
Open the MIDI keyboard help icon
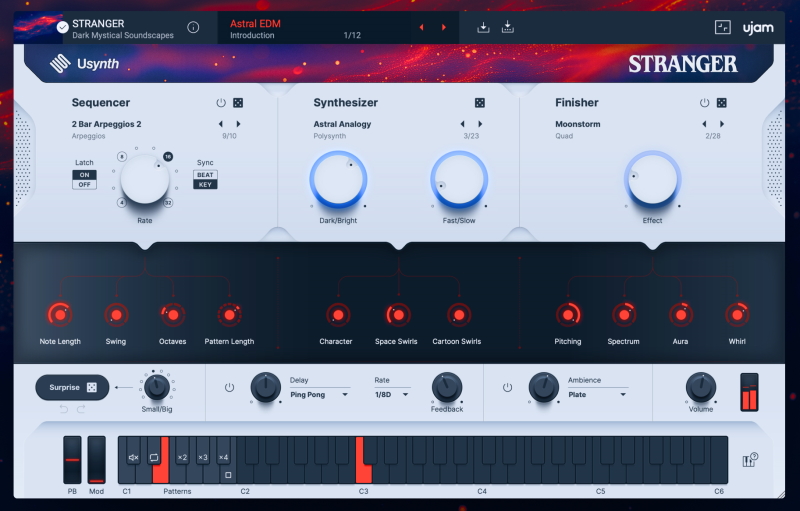point(749,460)
